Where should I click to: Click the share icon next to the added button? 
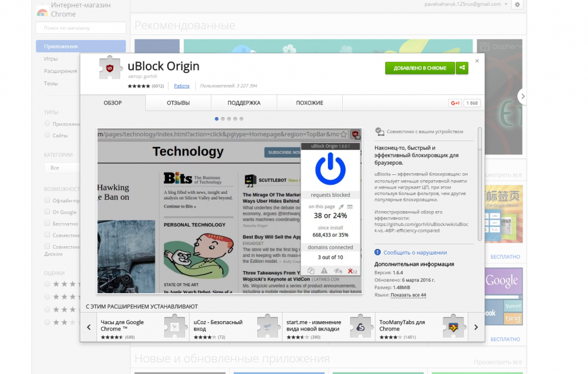(x=462, y=68)
